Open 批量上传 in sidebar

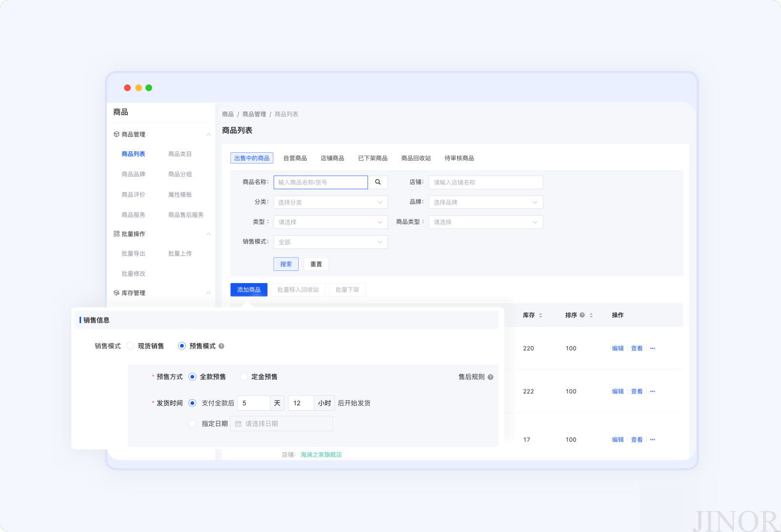click(180, 254)
